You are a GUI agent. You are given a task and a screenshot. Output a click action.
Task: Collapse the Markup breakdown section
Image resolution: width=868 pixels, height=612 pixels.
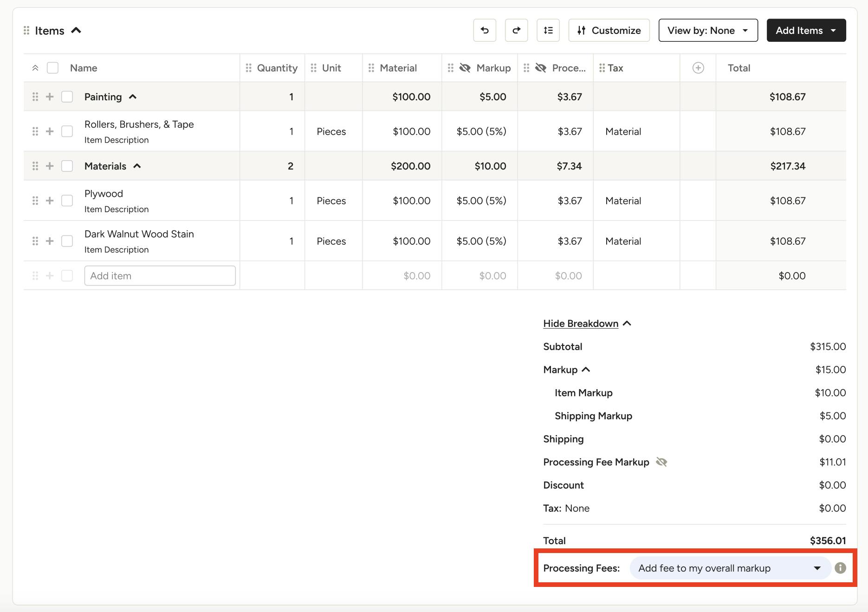586,370
